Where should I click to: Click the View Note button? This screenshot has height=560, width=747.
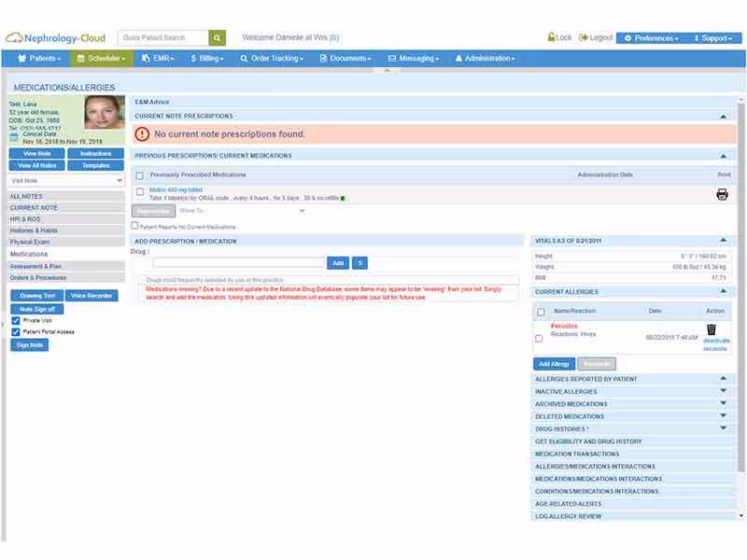[36, 153]
